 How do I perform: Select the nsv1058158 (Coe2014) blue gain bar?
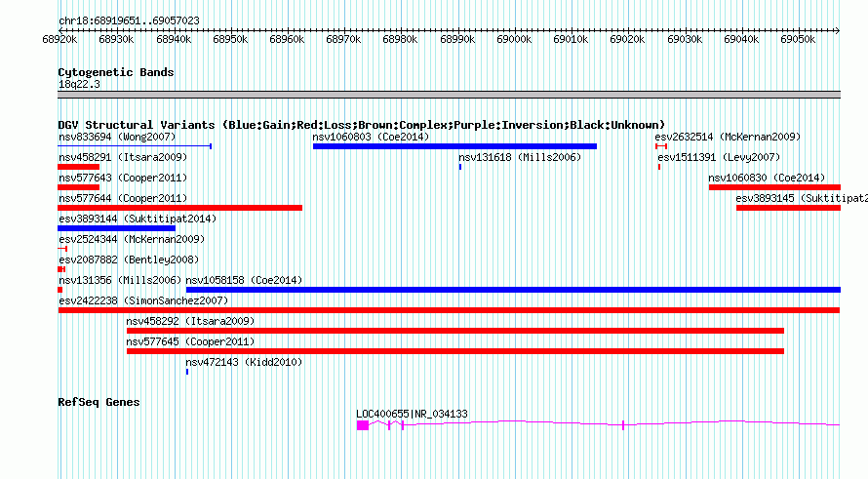tap(513, 290)
